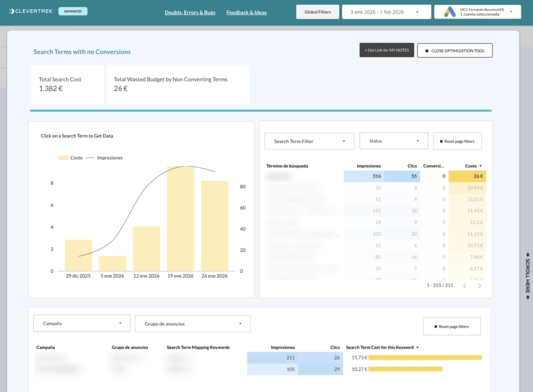This screenshot has height=392, width=533.
Task: Select the 19 ene 2026 chart bar
Action: [x=181, y=218]
